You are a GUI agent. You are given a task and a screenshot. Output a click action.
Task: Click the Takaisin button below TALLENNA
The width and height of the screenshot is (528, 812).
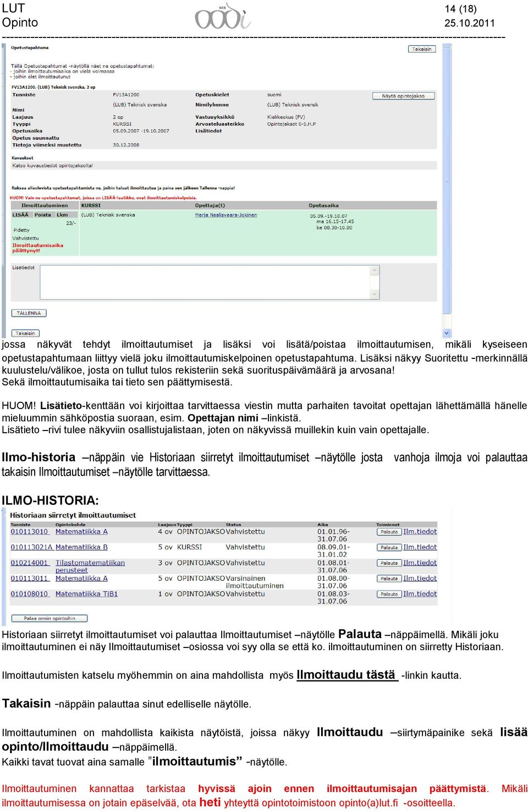[25, 333]
